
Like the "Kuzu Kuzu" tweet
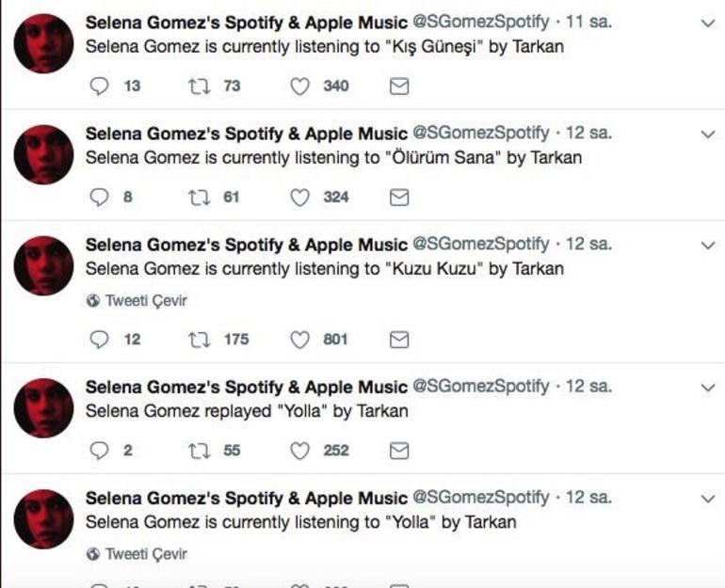[299, 340]
